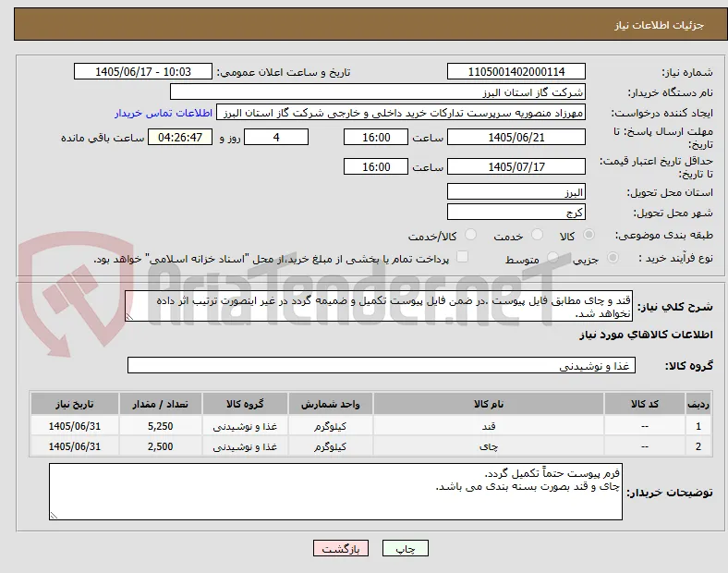
Task: Click the شماره نیاز field 1105001402000114
Action: pos(516,71)
